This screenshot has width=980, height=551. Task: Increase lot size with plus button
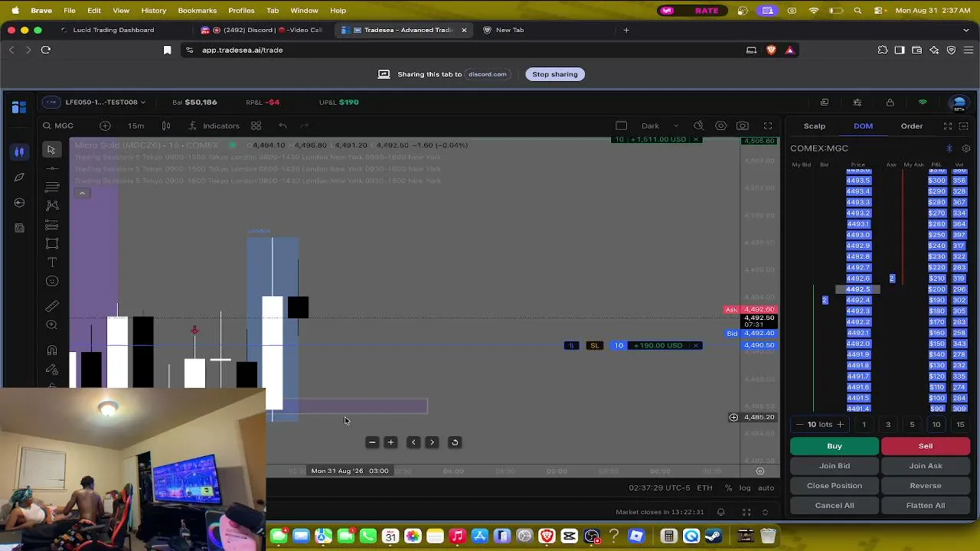(x=840, y=424)
